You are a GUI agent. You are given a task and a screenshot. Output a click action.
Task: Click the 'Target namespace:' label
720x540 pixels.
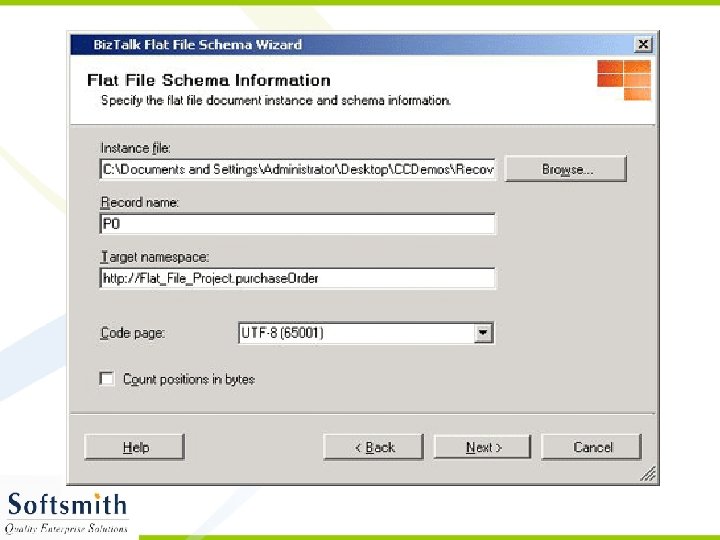pos(155,257)
